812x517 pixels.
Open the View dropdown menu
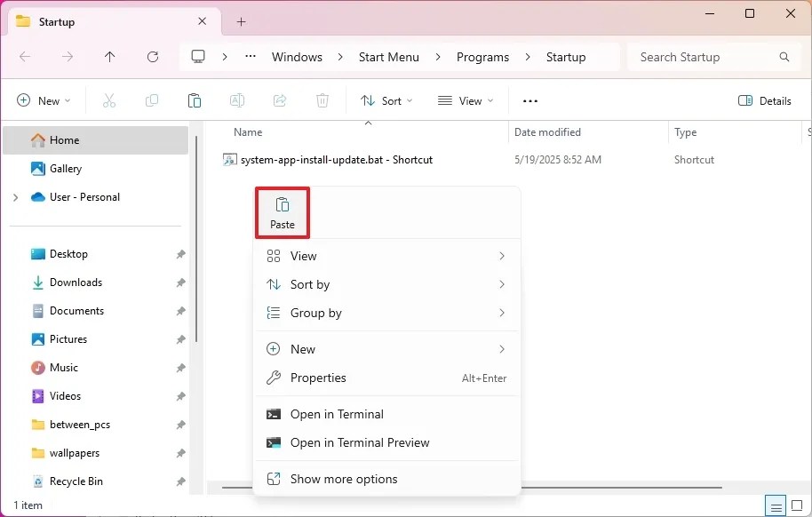465,100
